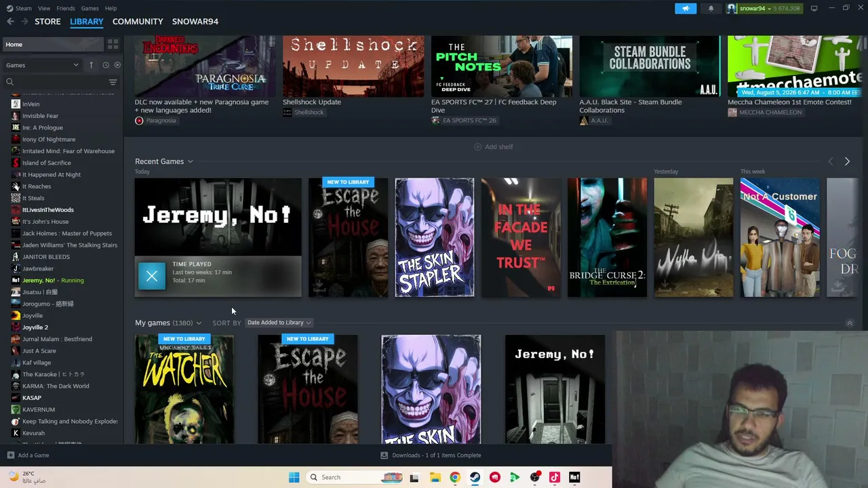
Task: Open the Recent Games shelf dropdown
Action: point(190,161)
